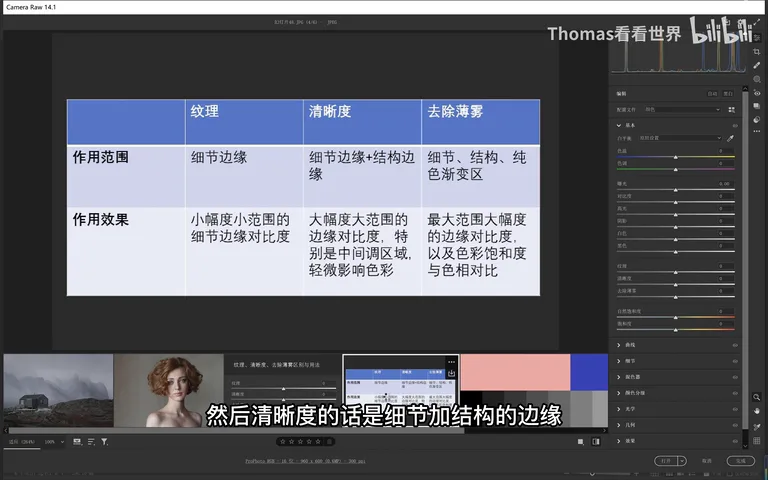Open the presets panel icon
Viewport: 768px width, 480px height.
coord(757,119)
